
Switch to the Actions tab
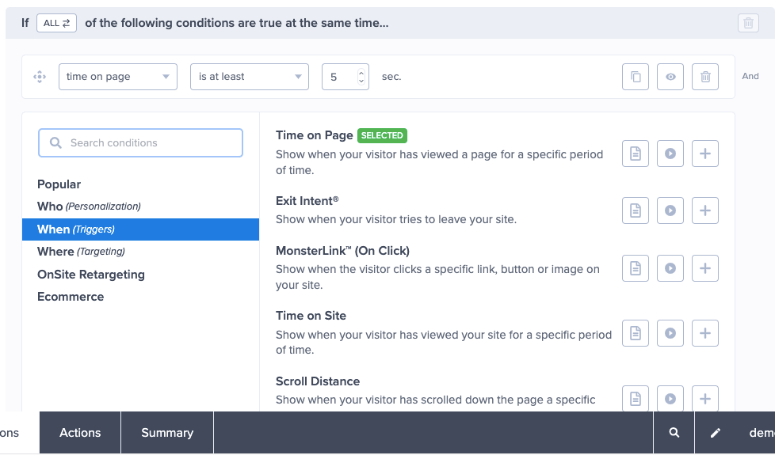80,433
